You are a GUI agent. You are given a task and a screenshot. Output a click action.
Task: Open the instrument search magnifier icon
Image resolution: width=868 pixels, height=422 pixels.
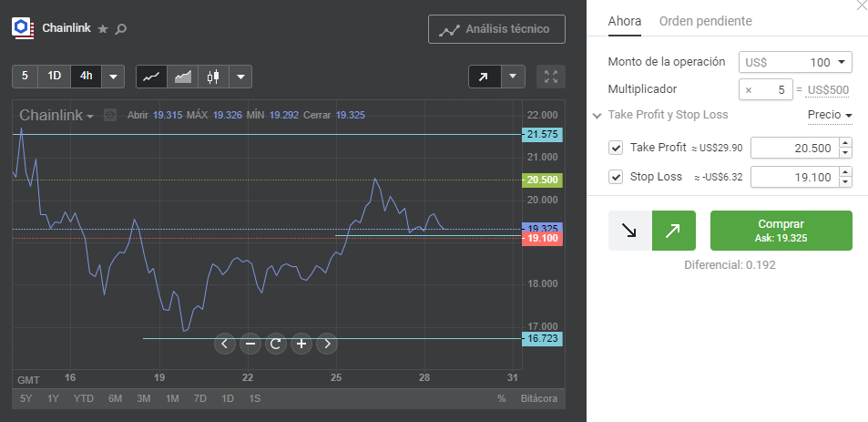click(x=120, y=29)
